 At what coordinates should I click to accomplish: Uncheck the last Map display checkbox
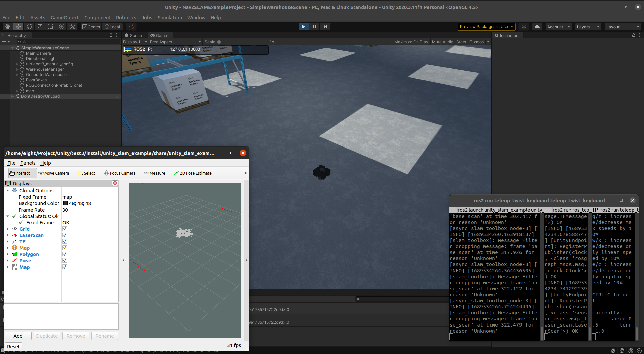coord(65,267)
